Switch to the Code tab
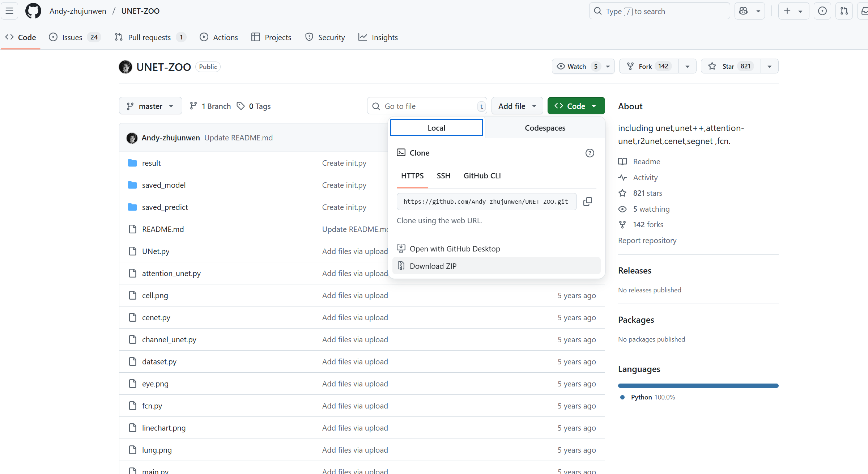This screenshot has height=474, width=868. 21,37
